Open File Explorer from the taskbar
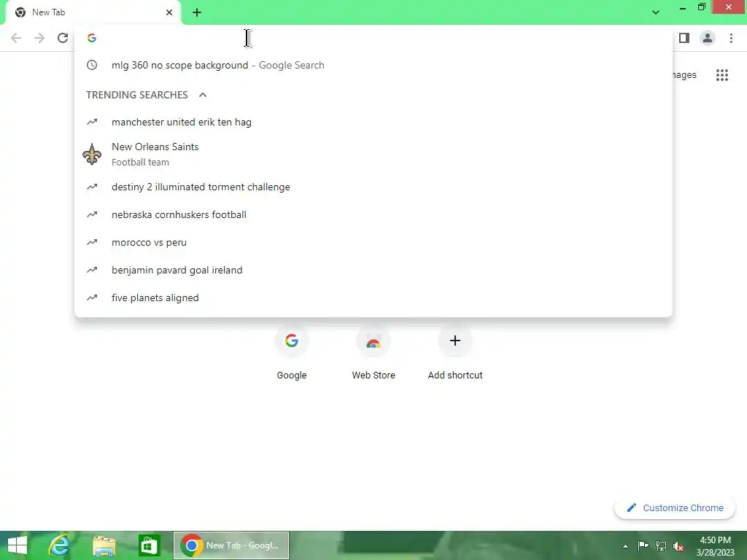The height and width of the screenshot is (560, 747). tap(104, 545)
